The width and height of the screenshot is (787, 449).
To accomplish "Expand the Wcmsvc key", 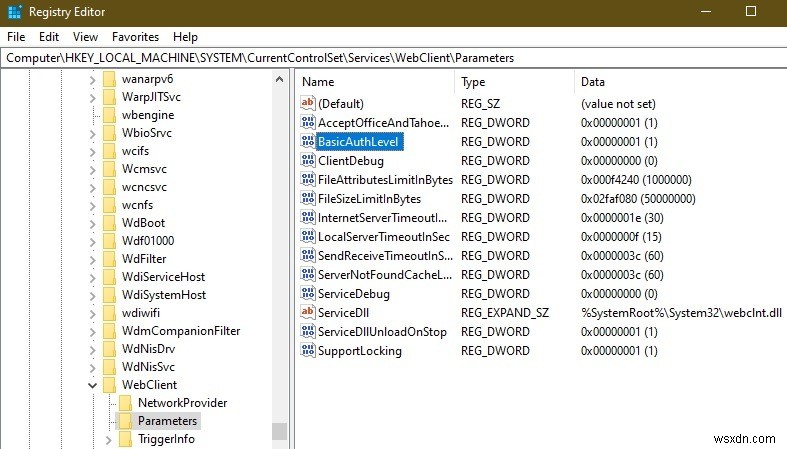I will (x=92, y=170).
